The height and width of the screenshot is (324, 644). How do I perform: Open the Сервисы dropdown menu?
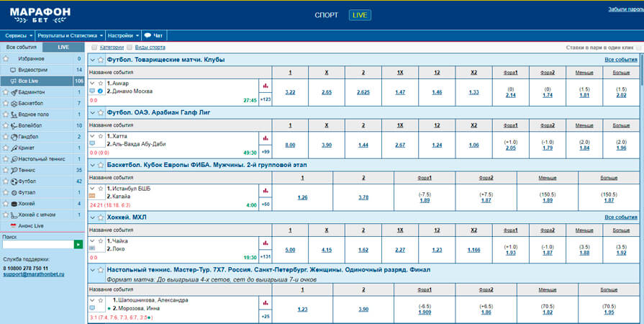[19, 36]
